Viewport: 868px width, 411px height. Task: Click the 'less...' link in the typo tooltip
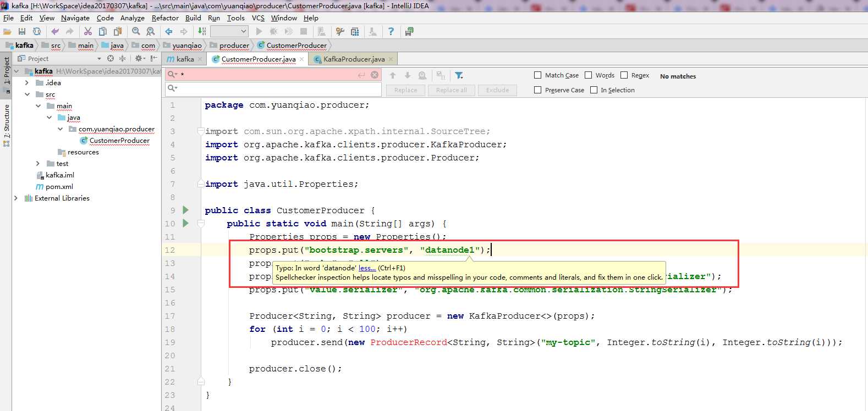pyautogui.click(x=367, y=268)
